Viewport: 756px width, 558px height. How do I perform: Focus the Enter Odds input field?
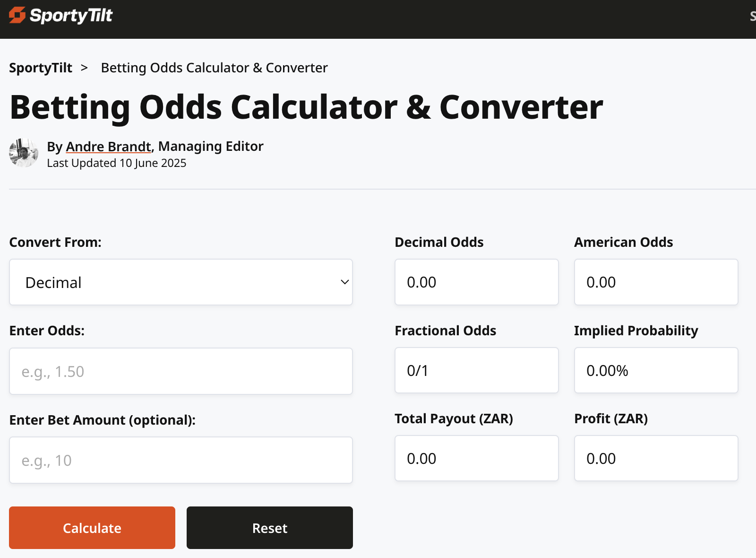coord(181,371)
